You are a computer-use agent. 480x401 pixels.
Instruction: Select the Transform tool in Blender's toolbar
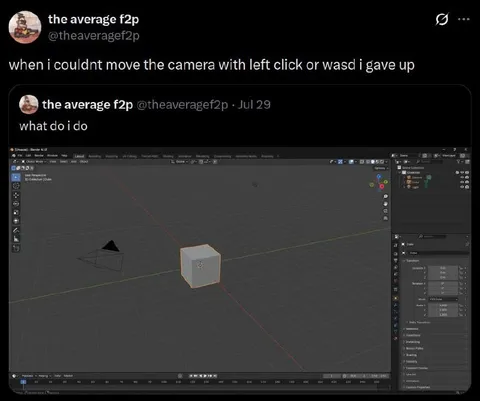(16, 221)
